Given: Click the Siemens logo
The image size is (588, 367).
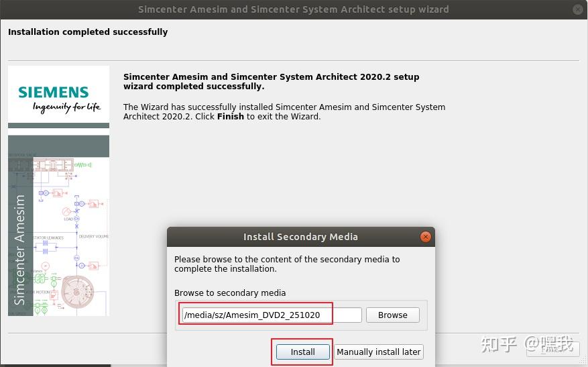Looking at the screenshot, I should pos(54,92).
